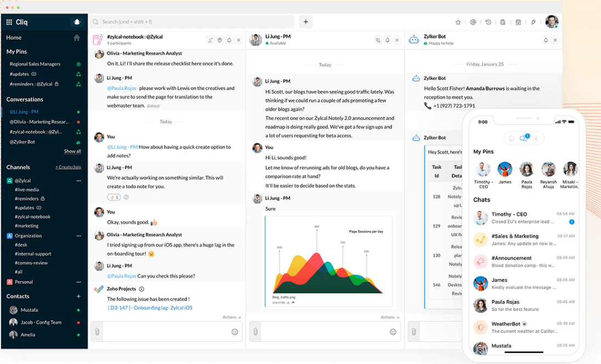Close the Li Jung - PM chat panel
The height and width of the screenshot is (364, 601).
397,40
